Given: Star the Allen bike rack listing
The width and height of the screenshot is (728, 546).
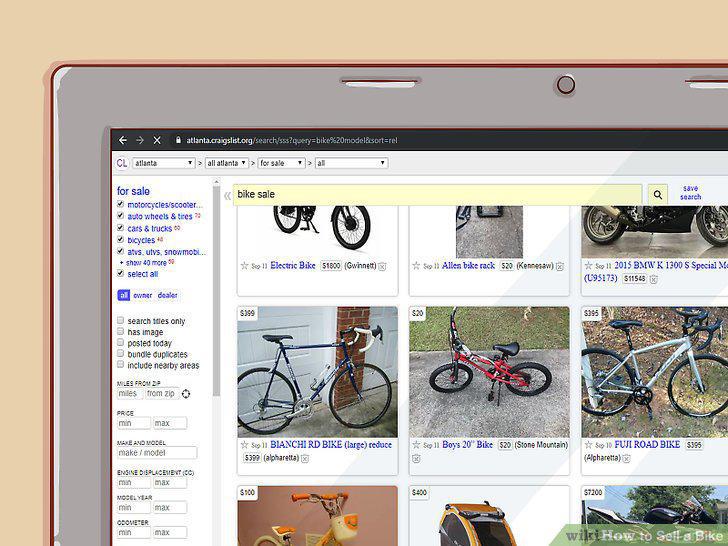Looking at the screenshot, I should 416,266.
